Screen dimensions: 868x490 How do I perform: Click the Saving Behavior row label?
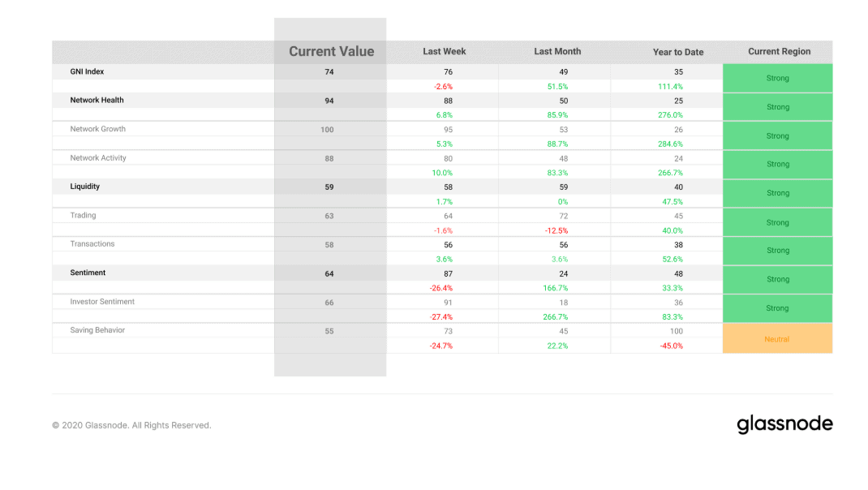click(97, 330)
